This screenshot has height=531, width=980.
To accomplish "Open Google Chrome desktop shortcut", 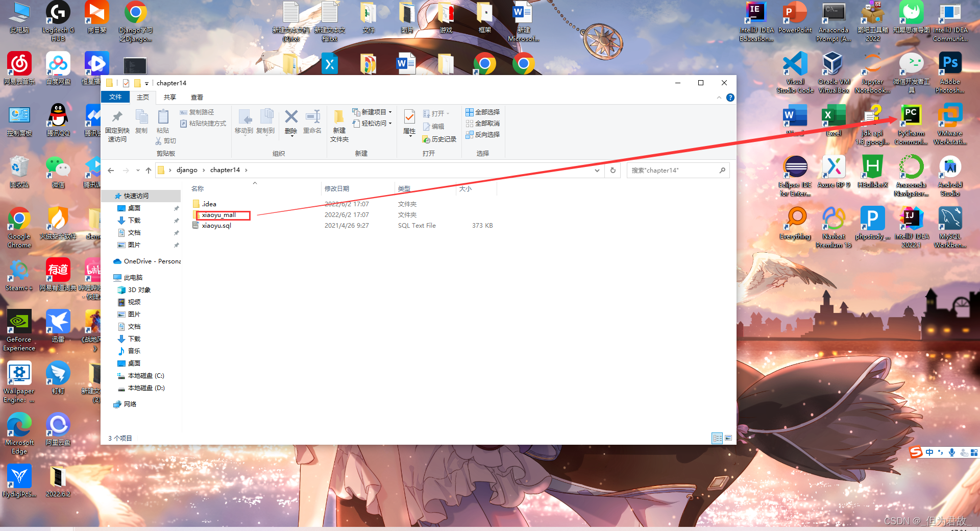I will point(19,228).
